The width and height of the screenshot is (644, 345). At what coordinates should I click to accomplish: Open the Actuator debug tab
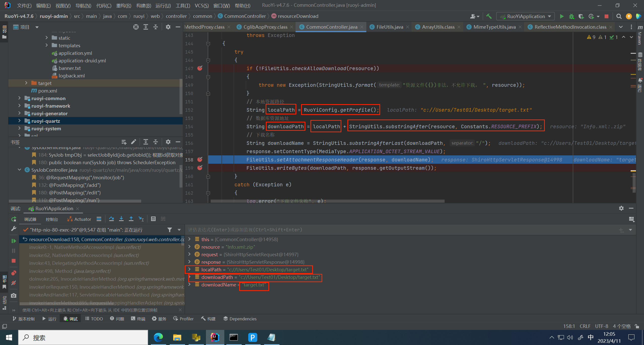[79, 219]
